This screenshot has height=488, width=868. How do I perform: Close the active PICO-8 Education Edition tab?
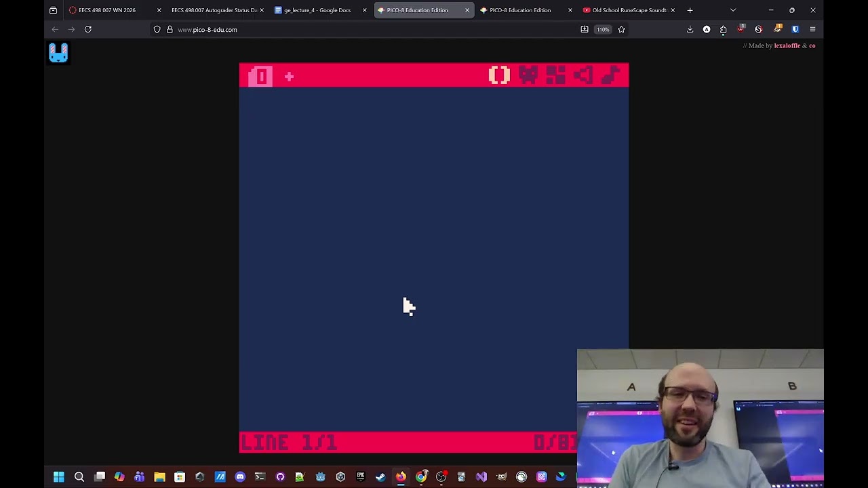tap(467, 10)
